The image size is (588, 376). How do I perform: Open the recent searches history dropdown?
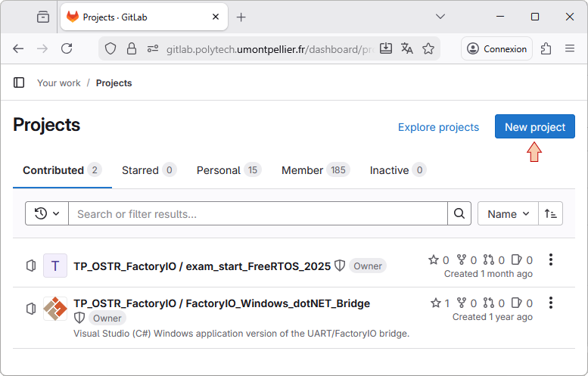pos(47,214)
